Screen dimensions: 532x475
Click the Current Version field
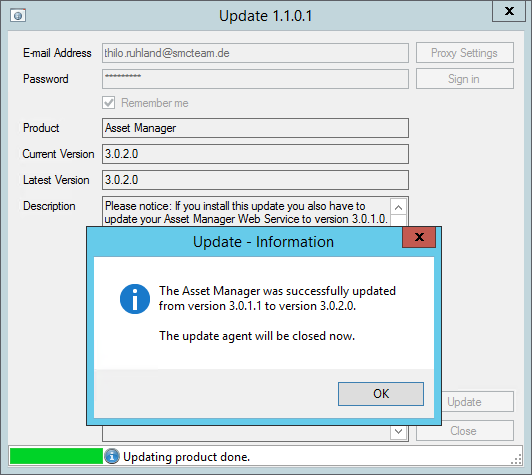point(255,154)
